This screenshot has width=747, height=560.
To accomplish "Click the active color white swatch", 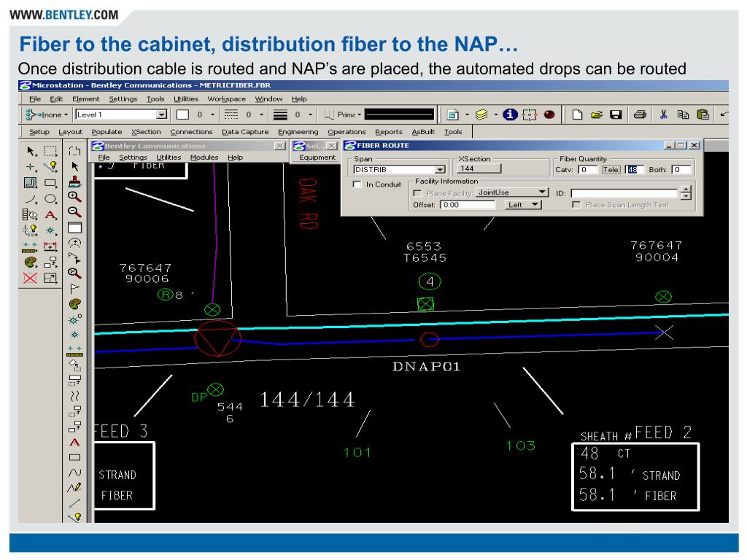I will pos(182,114).
